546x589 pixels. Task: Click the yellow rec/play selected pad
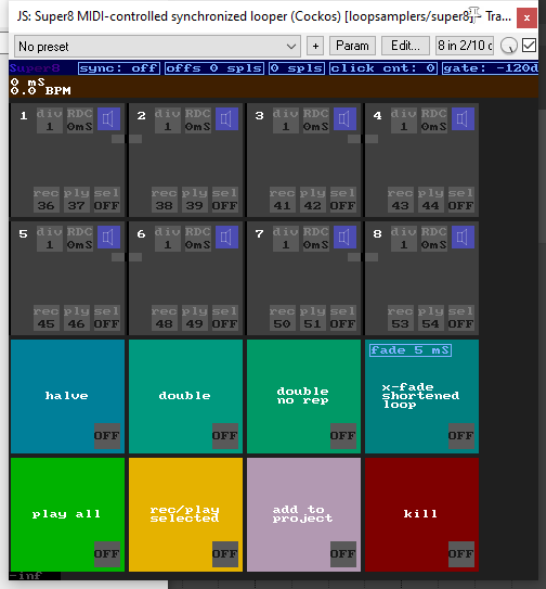(186, 515)
